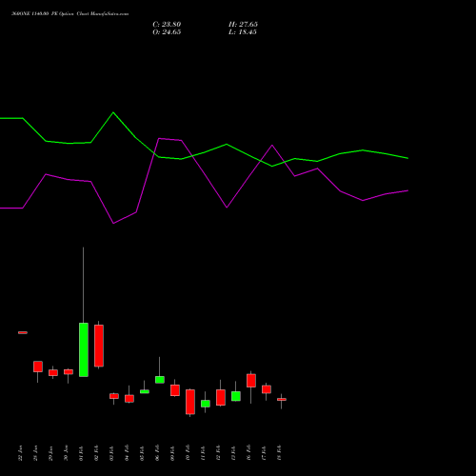The image size is (476, 476).
Task: Select the small red candle for 18 Feb
Action: pyautogui.click(x=282, y=400)
